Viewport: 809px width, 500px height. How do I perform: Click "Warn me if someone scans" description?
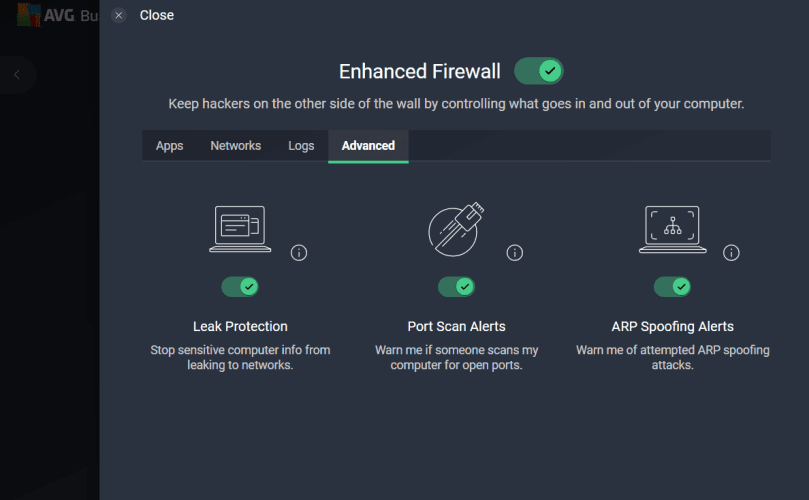click(x=456, y=357)
